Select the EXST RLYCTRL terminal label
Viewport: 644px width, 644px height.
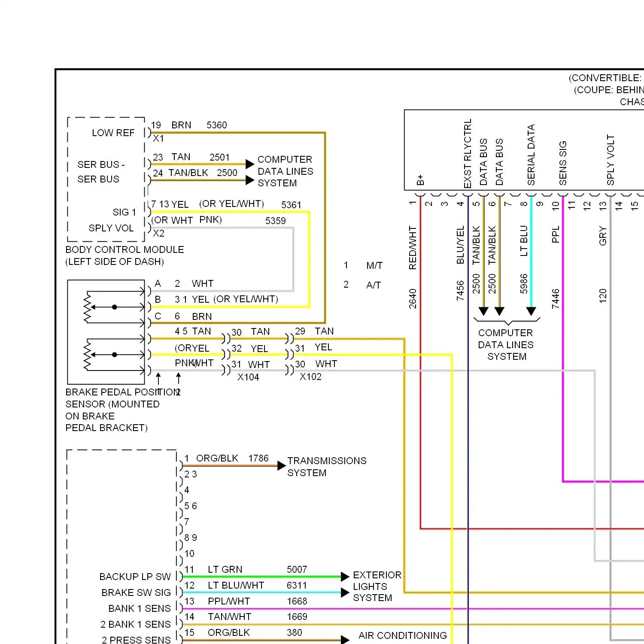click(x=468, y=153)
